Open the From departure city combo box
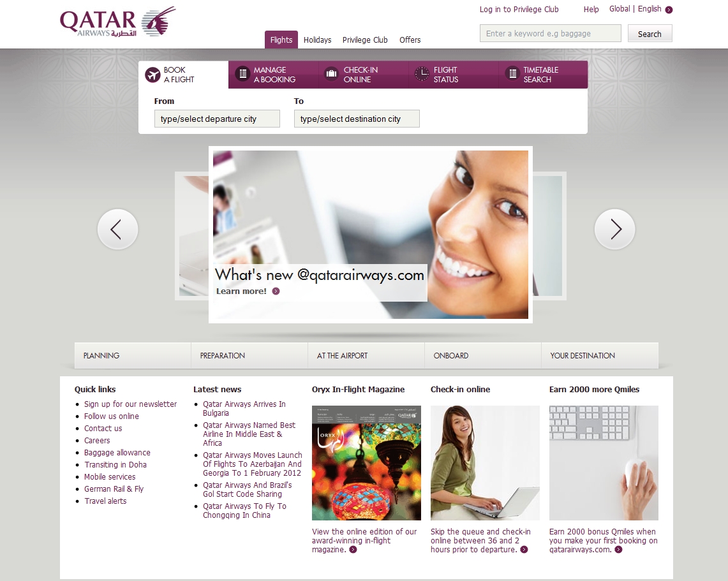Viewport: 728px width, 581px height. point(217,119)
